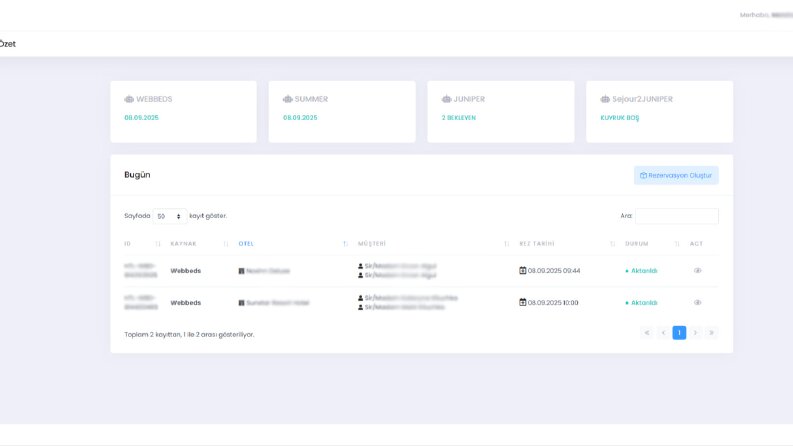Click Webbeds source in 10:00 row

(x=186, y=303)
